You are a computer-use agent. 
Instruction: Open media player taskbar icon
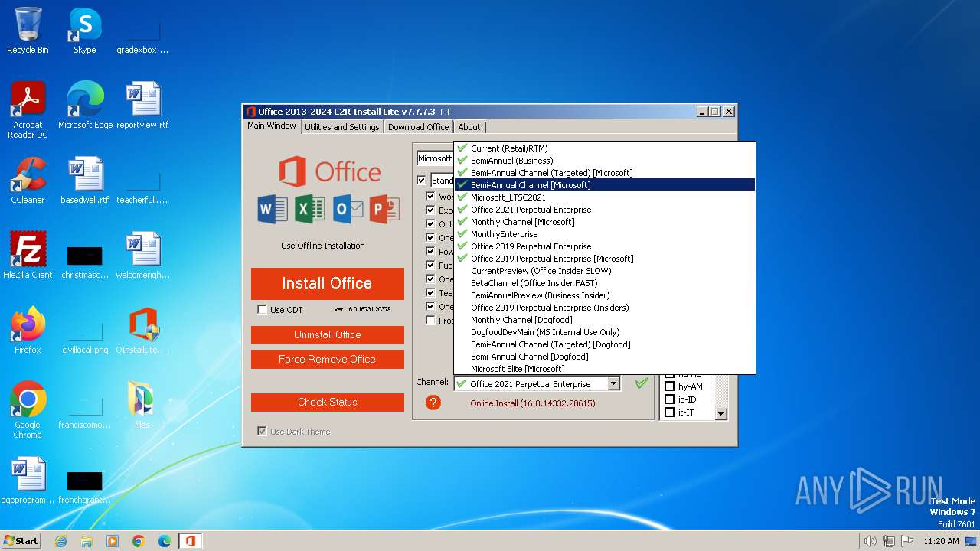pyautogui.click(x=113, y=541)
